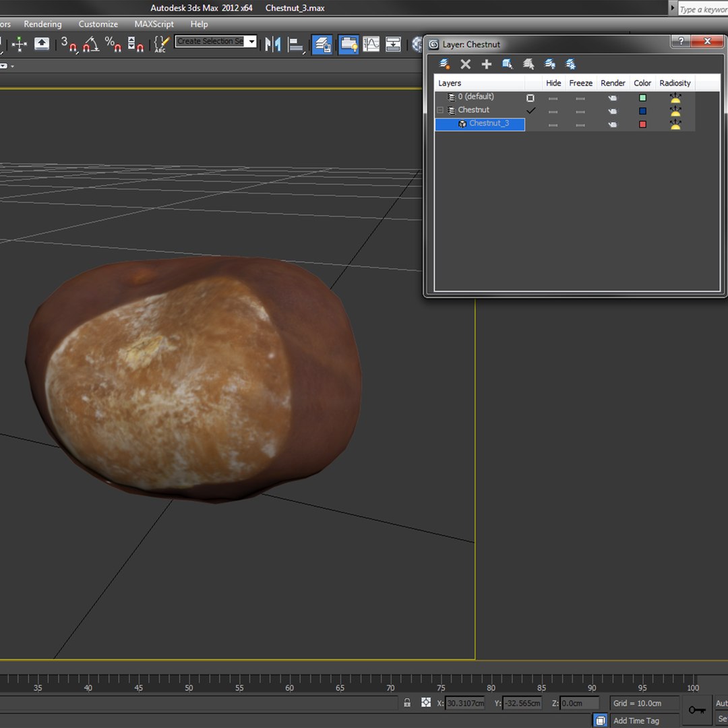This screenshot has width=728, height=728.
Task: Toggle keyboard shortcut override icon
Action: point(42,44)
